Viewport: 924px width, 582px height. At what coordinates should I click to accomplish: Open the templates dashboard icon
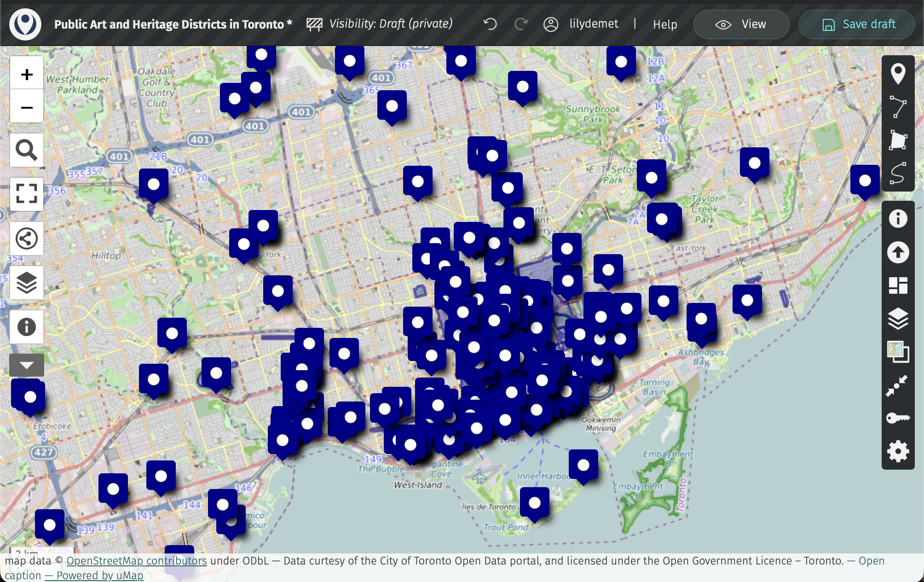coord(898,285)
